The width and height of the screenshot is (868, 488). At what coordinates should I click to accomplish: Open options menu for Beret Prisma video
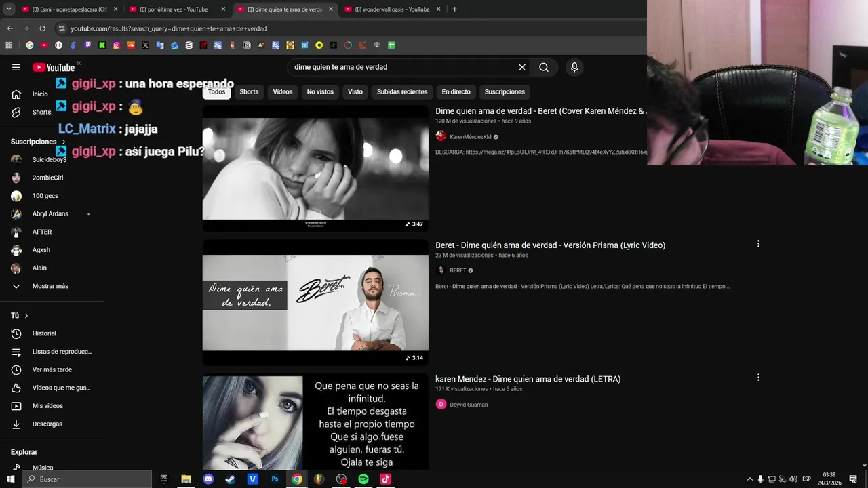click(758, 244)
